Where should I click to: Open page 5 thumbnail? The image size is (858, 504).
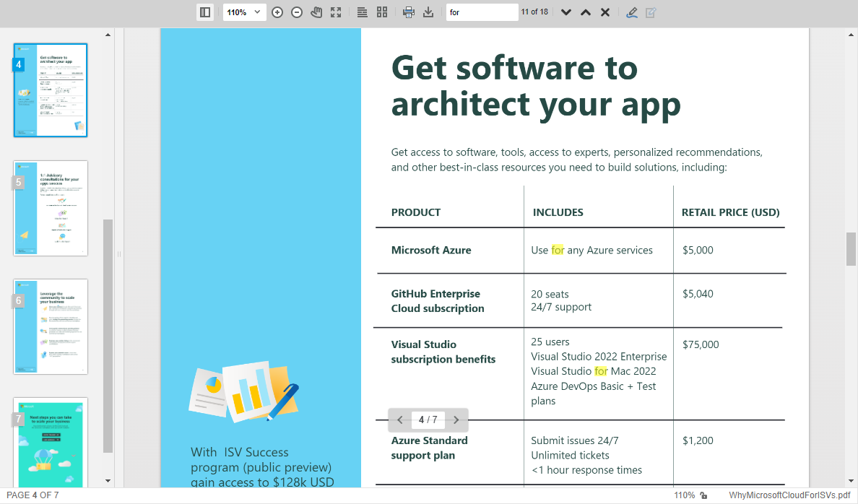point(51,208)
